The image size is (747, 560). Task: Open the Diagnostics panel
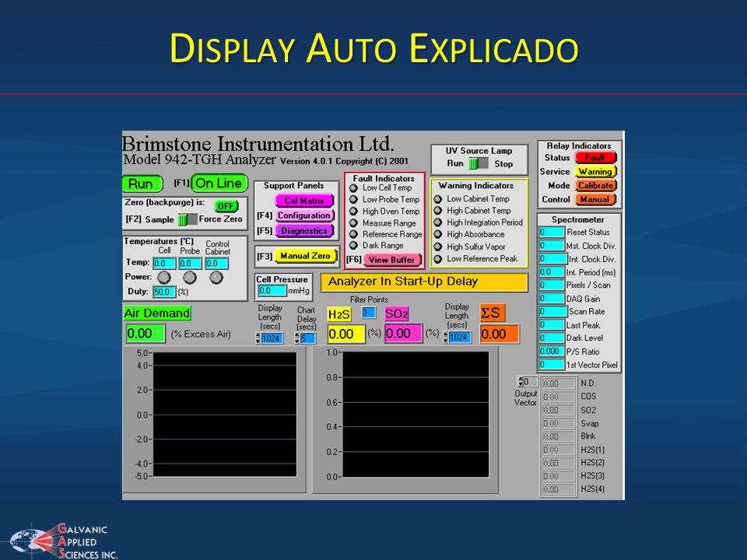click(x=304, y=230)
